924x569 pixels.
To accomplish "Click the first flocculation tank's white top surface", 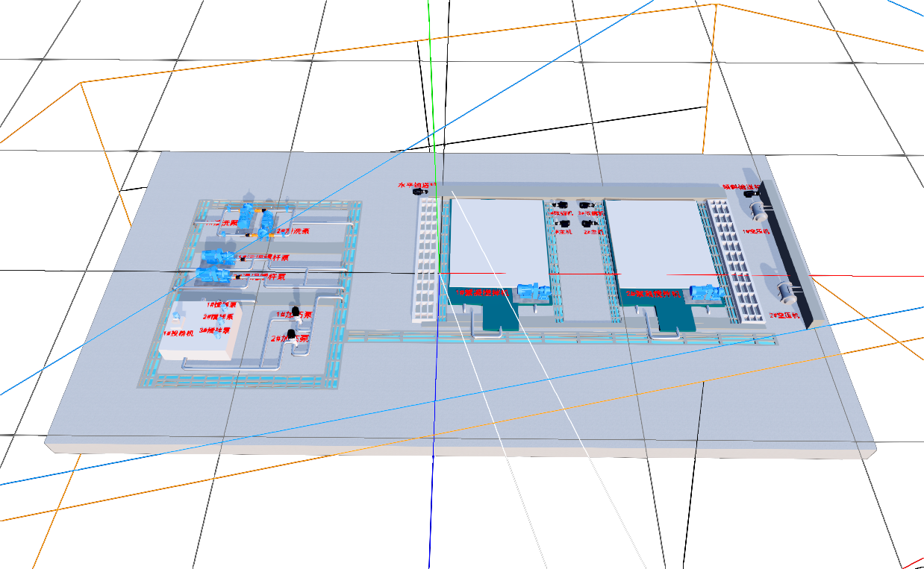I will (x=500, y=239).
